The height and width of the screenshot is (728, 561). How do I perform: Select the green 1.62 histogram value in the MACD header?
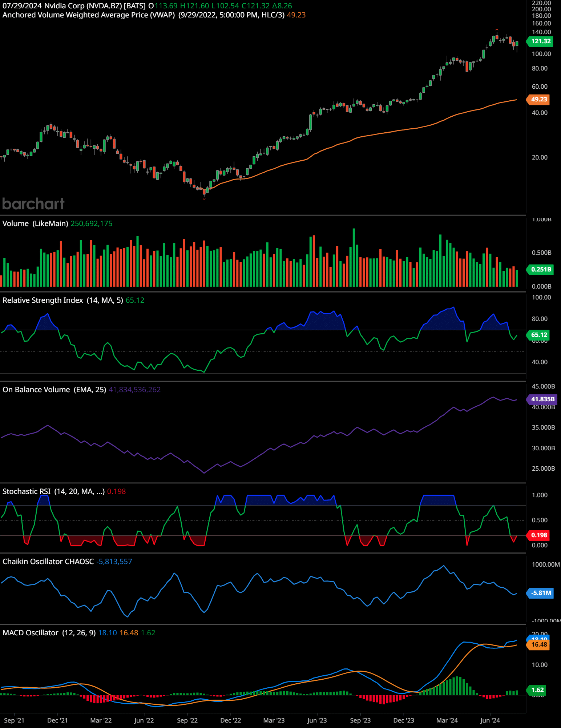pyautogui.click(x=148, y=633)
